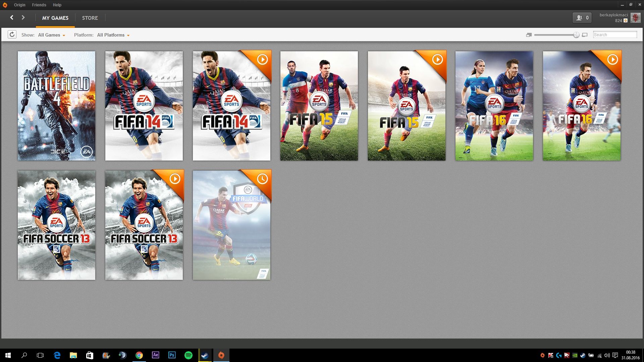Go back with the left arrow

click(x=12, y=17)
